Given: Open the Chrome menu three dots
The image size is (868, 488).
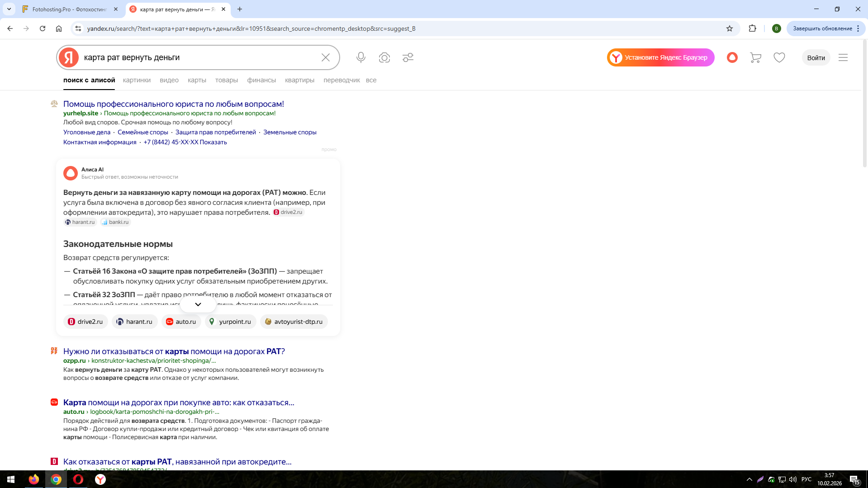Looking at the screenshot, I should tap(858, 28).
